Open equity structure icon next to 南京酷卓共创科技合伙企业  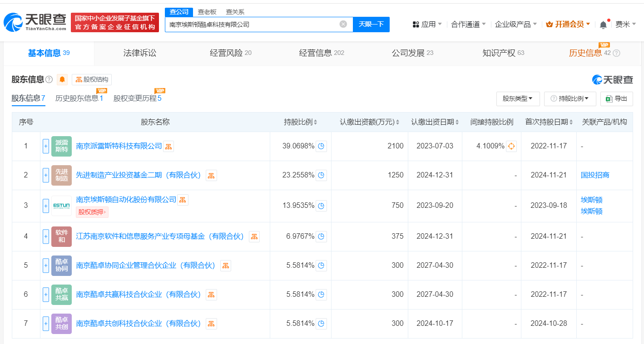211,324
